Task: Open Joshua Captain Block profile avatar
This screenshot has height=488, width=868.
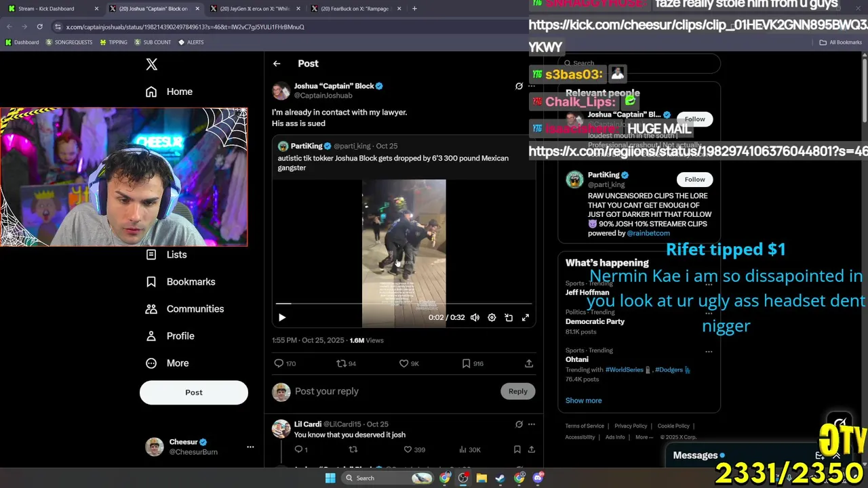Action: (281, 91)
